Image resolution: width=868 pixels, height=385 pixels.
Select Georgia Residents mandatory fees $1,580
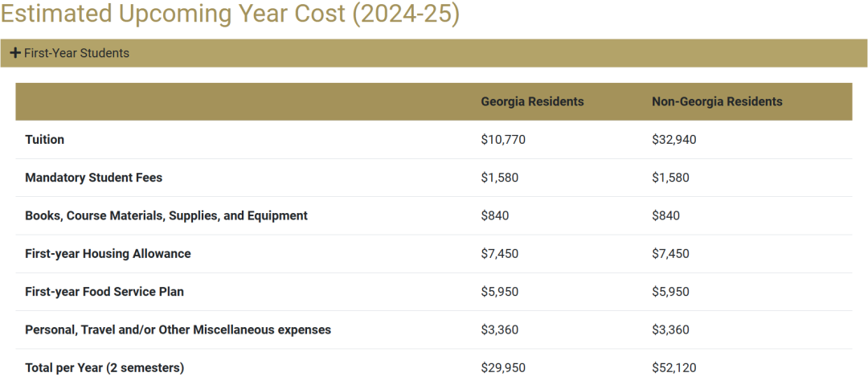pyautogui.click(x=500, y=178)
